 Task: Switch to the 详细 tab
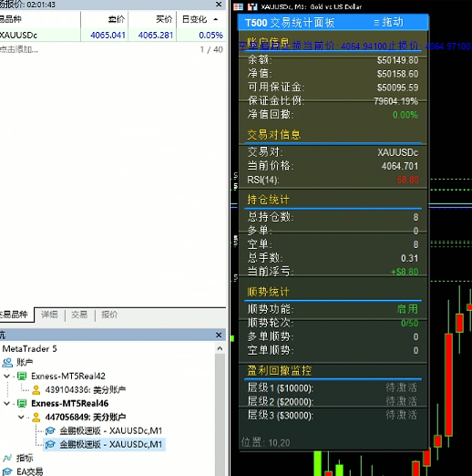point(49,315)
